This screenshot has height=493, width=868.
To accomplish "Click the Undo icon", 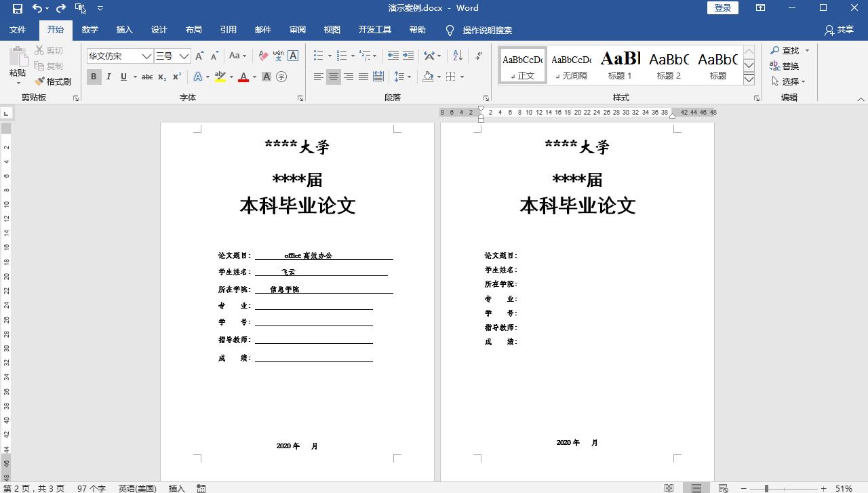I will tap(37, 8).
